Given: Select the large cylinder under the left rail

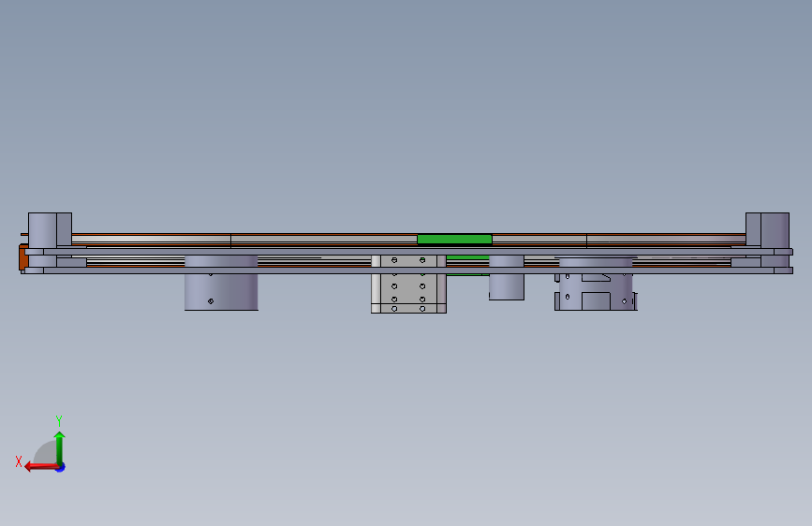Looking at the screenshot, I should [x=221, y=283].
